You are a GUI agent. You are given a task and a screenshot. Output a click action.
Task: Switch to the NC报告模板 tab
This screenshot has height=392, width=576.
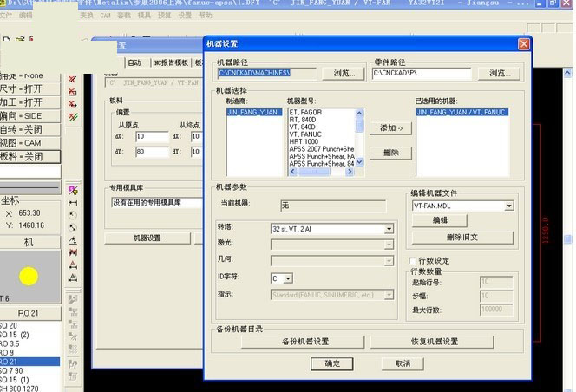(171, 62)
